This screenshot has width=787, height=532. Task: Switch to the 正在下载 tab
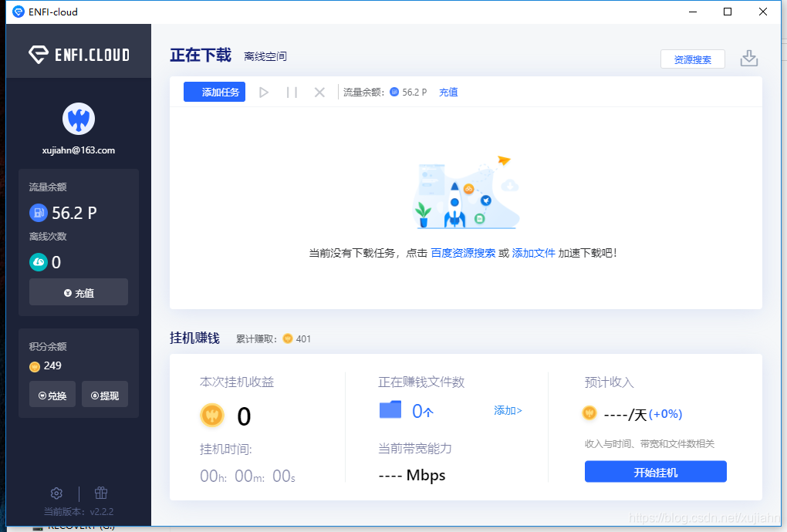tap(201, 55)
